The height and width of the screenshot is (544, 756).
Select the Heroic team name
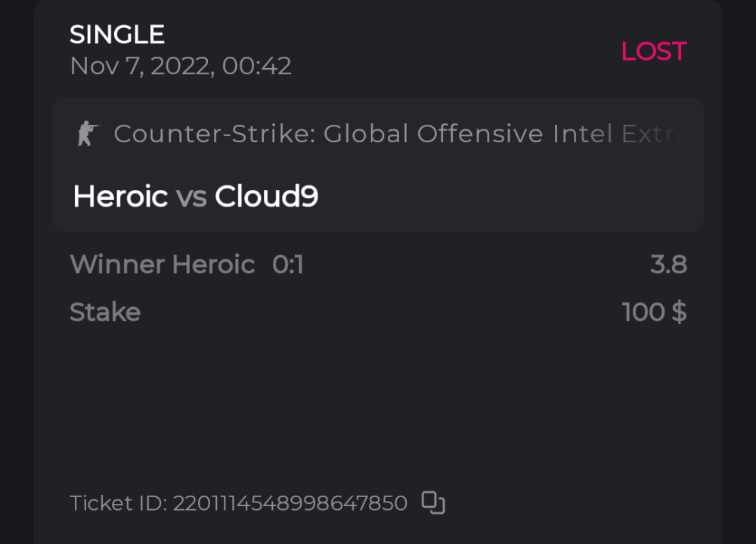[120, 197]
